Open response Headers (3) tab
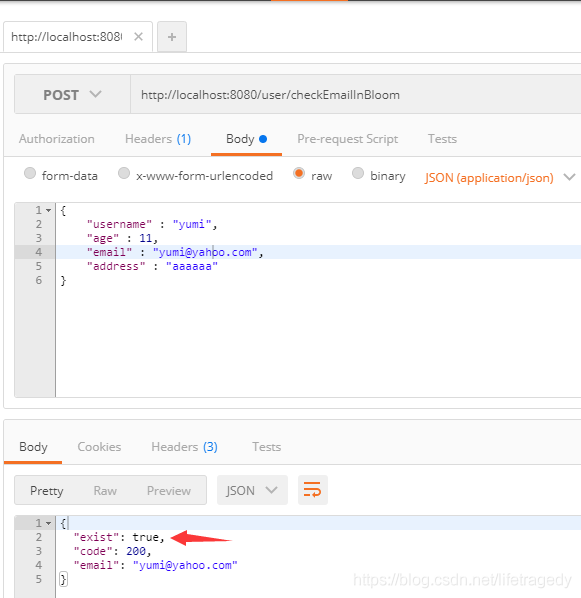The image size is (581, 598). coord(184,447)
